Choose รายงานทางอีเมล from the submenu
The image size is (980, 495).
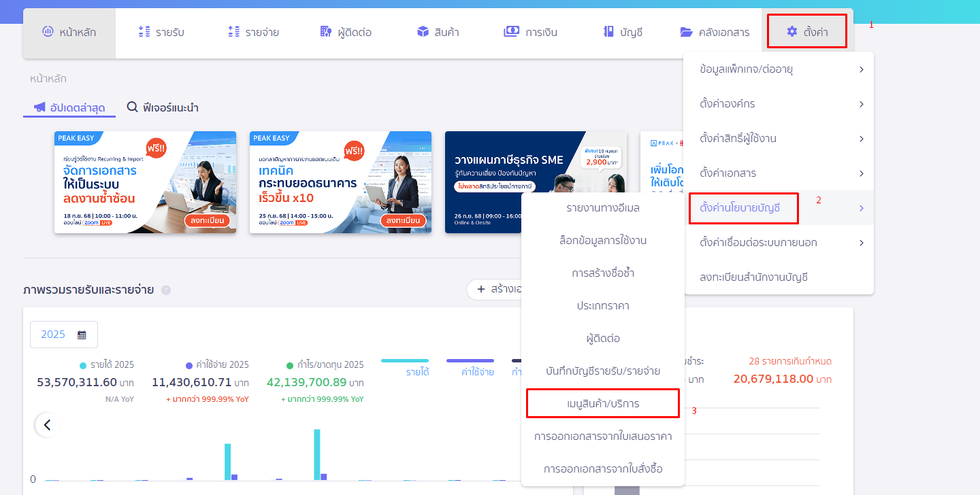[603, 208]
